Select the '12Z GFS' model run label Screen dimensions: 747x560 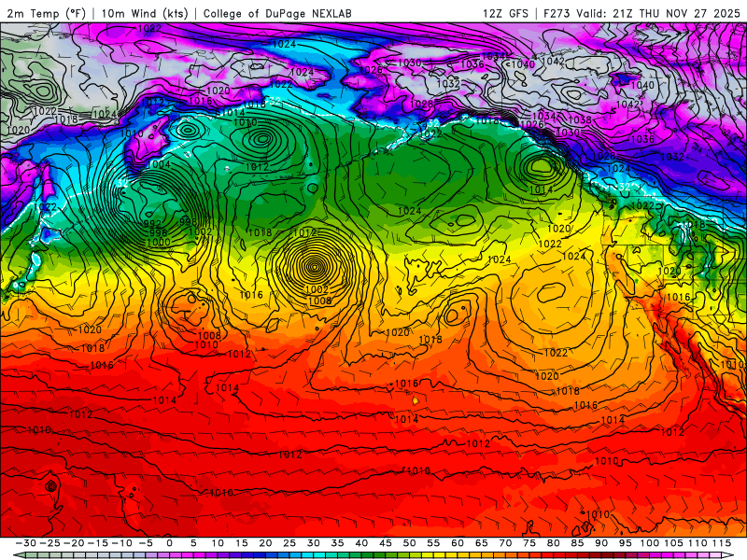coord(505,13)
